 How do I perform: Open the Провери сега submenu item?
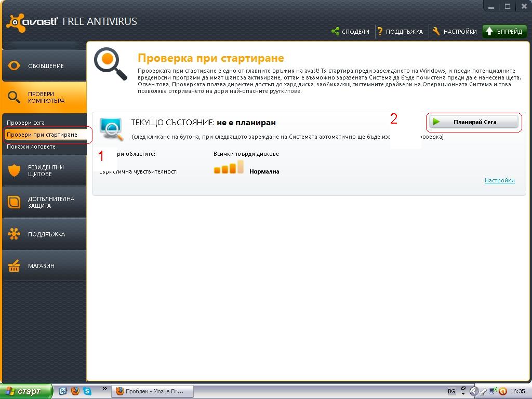point(26,123)
